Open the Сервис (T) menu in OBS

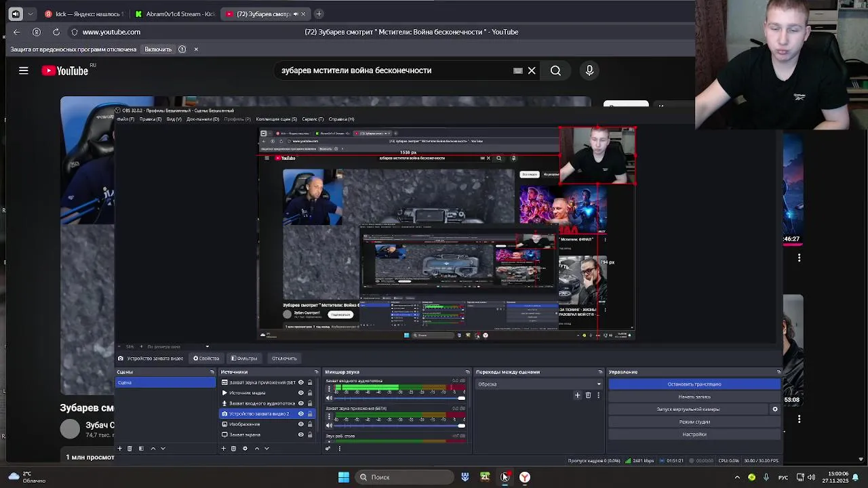pyautogui.click(x=313, y=119)
